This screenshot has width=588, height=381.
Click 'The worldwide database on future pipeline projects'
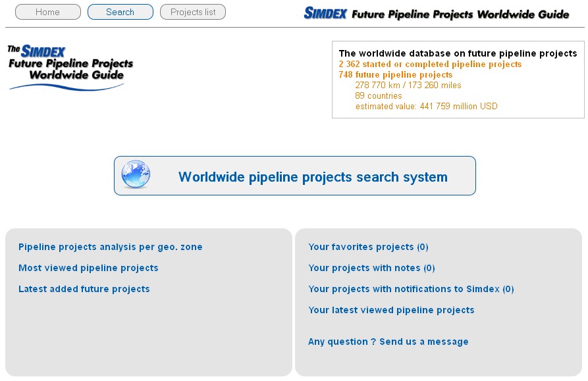click(458, 53)
